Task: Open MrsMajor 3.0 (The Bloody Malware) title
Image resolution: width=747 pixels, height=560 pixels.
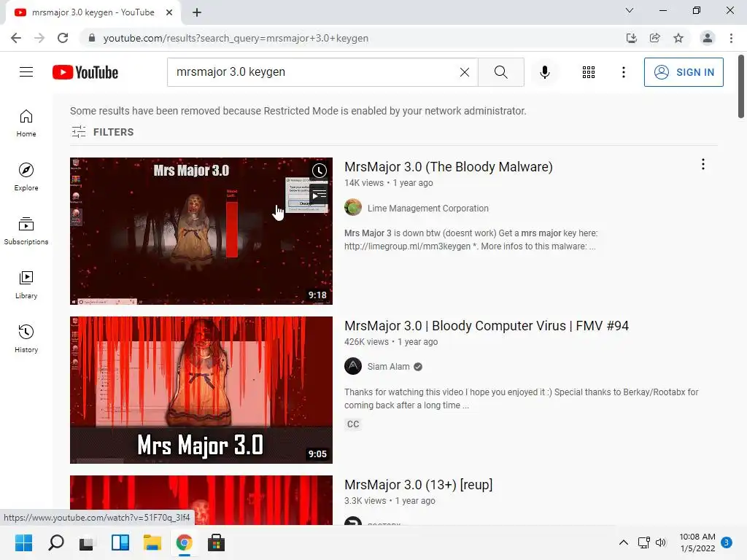Action: [x=449, y=167]
